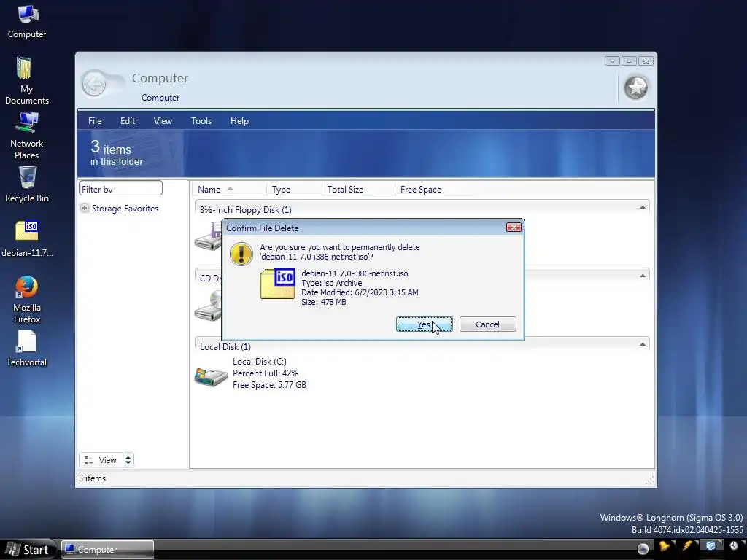Click 'Percent Full: 42%' text
747x560 pixels.
tap(266, 373)
